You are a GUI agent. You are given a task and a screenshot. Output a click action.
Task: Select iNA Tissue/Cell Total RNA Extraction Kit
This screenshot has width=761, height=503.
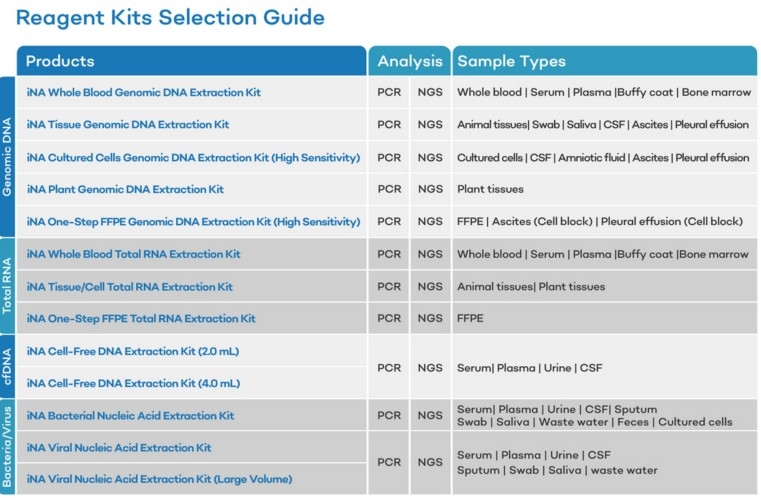click(x=129, y=287)
